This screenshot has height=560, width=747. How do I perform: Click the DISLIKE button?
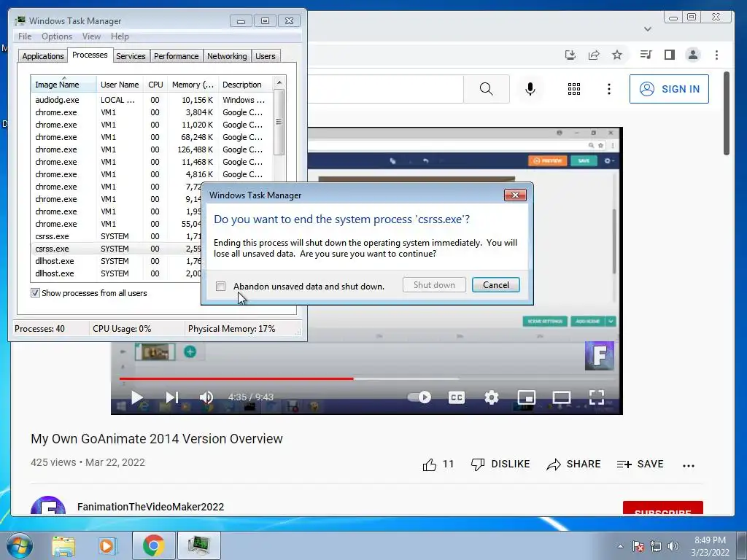(500, 464)
